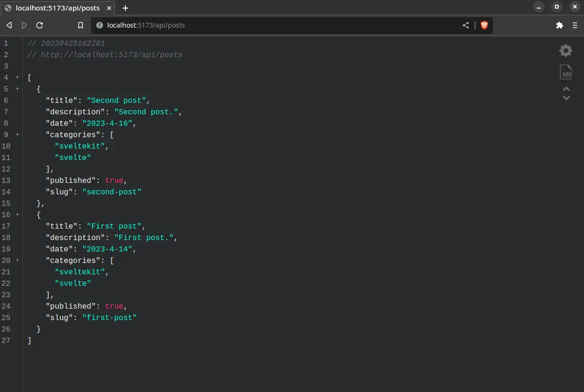The width and height of the screenshot is (584, 392).
Task: Open site information for localhost
Action: point(99,25)
